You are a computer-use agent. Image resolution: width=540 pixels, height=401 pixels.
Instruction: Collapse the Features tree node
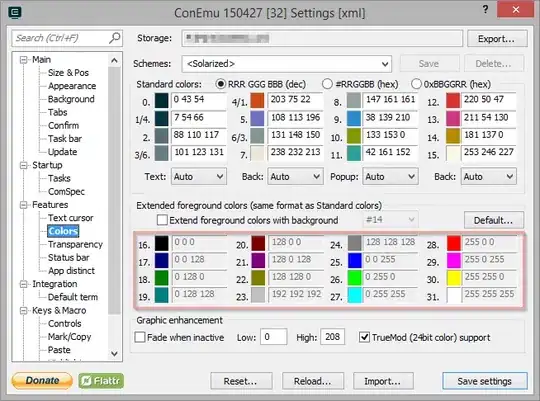(23, 205)
